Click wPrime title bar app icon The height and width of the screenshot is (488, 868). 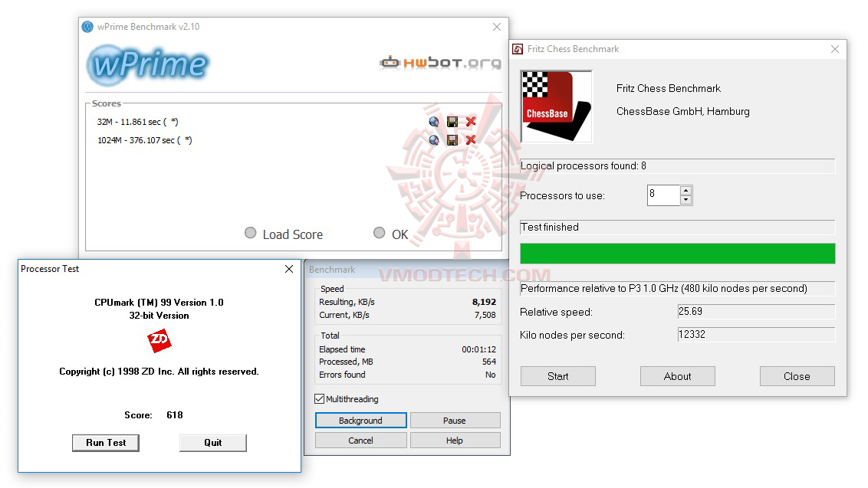point(87,27)
